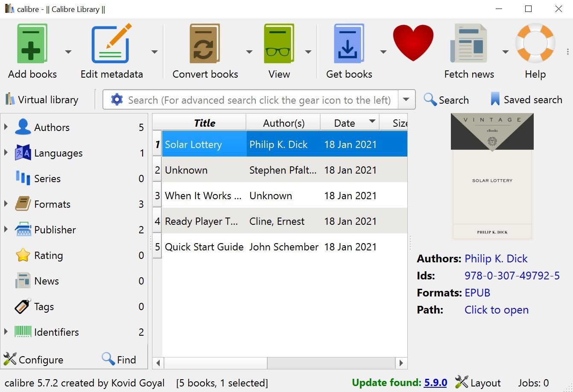Open Philip K. Dick author link

[x=496, y=258]
